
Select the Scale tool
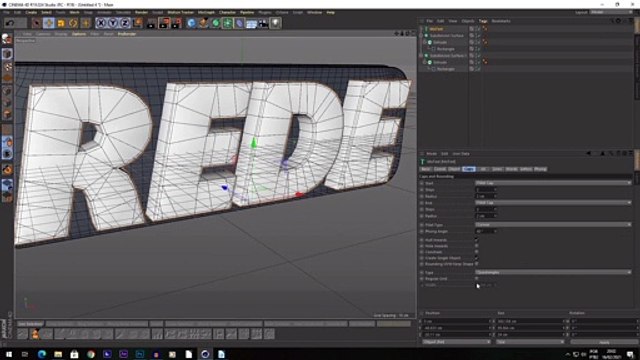point(61,23)
